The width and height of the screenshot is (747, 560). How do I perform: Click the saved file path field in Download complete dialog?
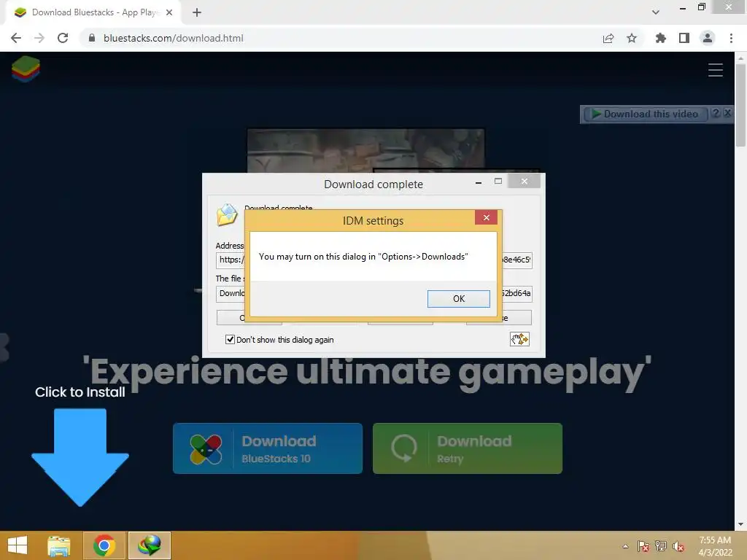tap(374, 293)
